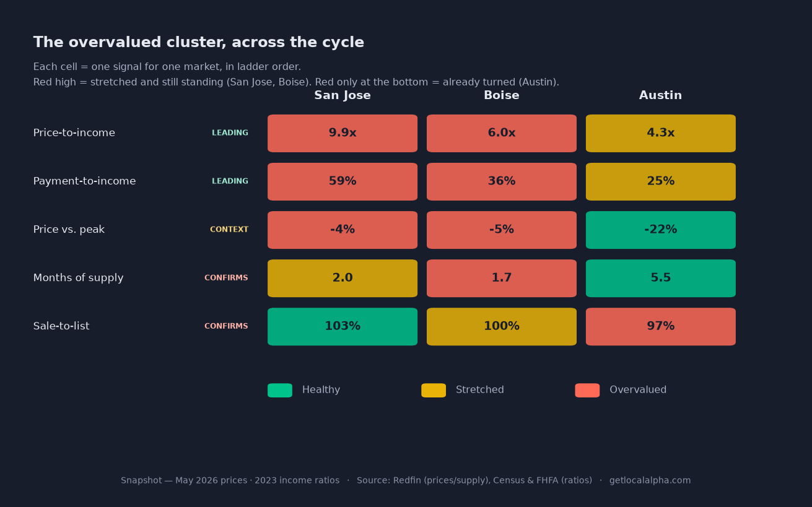The image size is (812, 507).
Task: Click the CONTEXT tag beside Price vs. peak
Action: tap(229, 230)
